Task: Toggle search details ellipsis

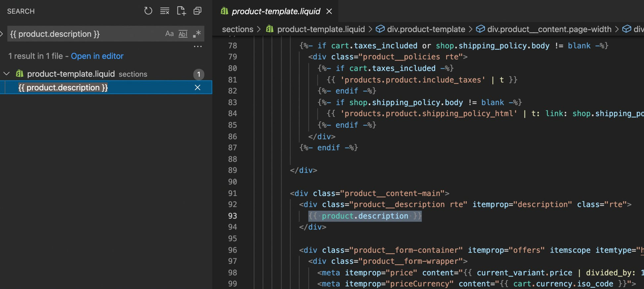Action: (198, 47)
